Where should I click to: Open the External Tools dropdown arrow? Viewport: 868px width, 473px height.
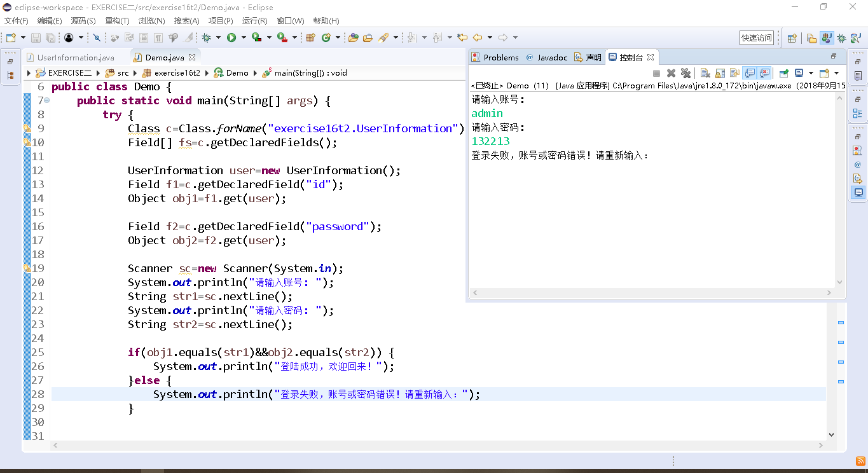pos(294,38)
